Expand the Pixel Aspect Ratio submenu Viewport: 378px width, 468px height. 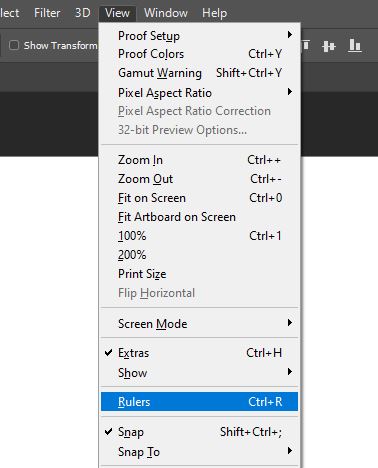[x=199, y=93]
